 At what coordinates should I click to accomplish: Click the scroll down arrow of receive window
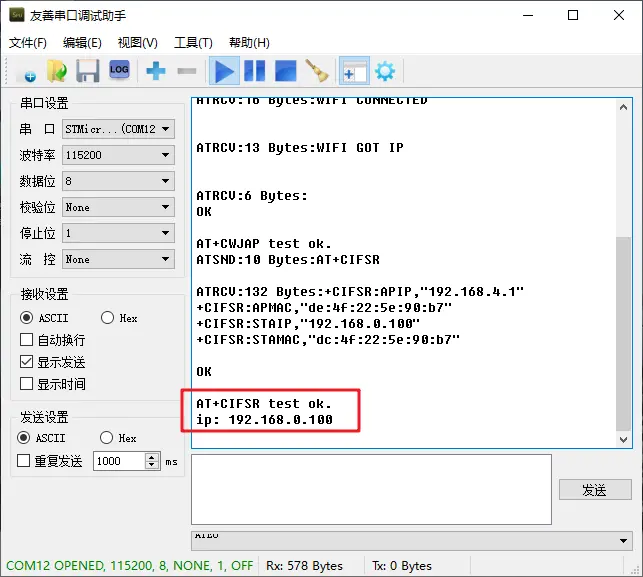[623, 440]
